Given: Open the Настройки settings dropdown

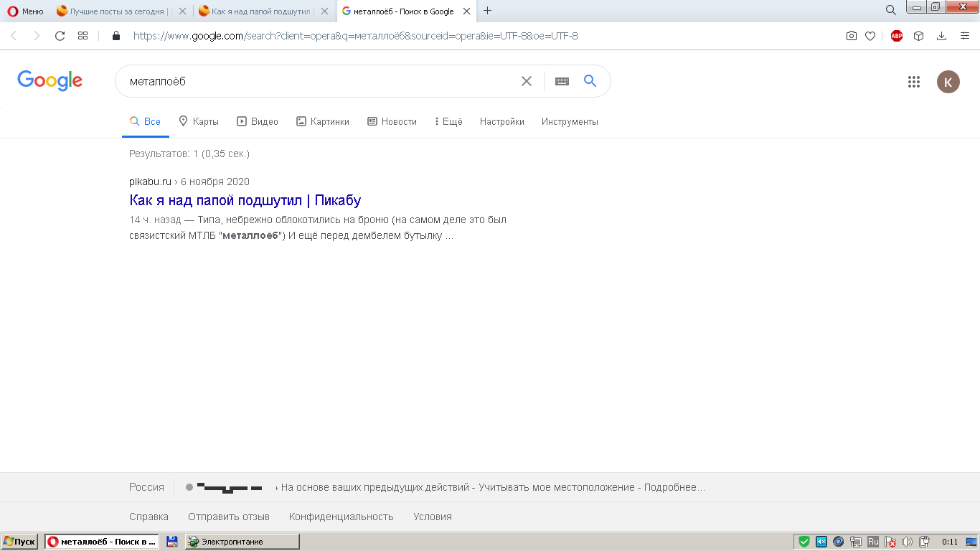Looking at the screenshot, I should coord(501,122).
